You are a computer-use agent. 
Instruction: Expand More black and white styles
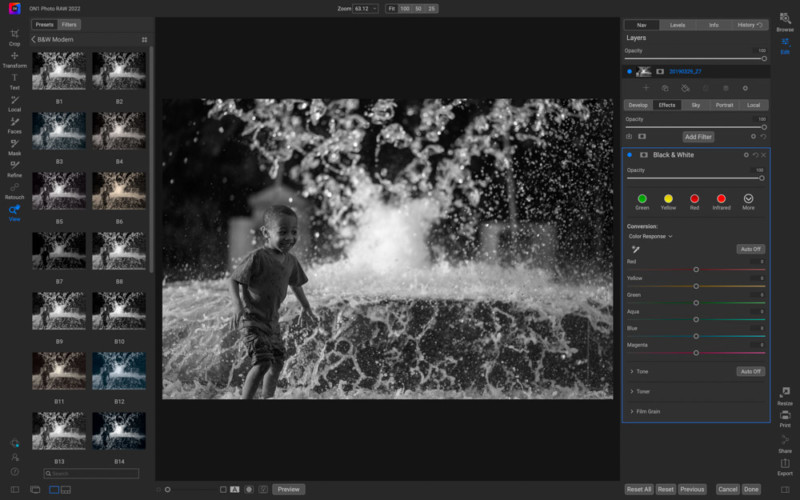click(x=748, y=202)
